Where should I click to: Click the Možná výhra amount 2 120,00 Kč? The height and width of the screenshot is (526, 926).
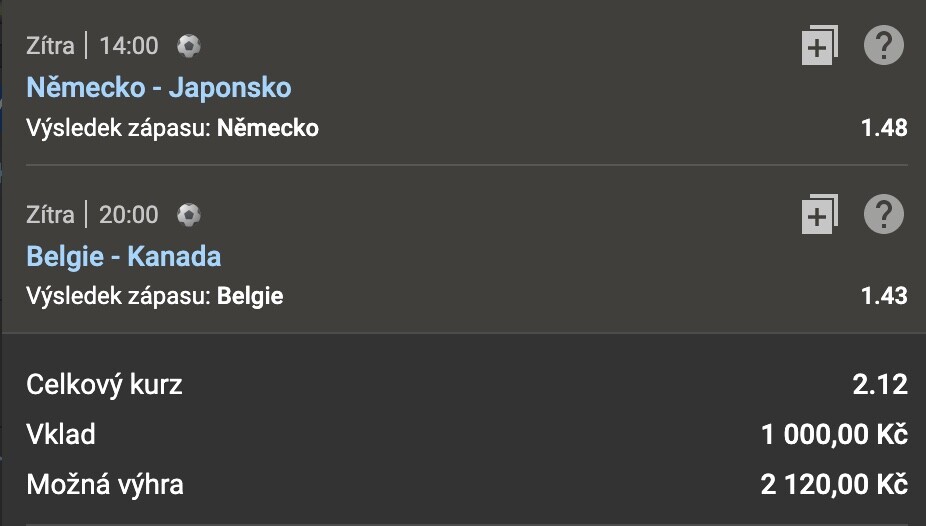pos(834,485)
